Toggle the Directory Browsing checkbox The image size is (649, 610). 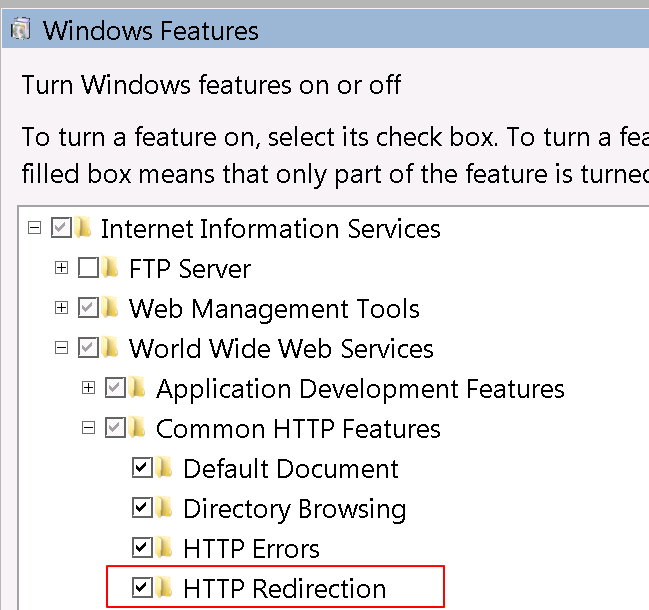click(x=143, y=508)
